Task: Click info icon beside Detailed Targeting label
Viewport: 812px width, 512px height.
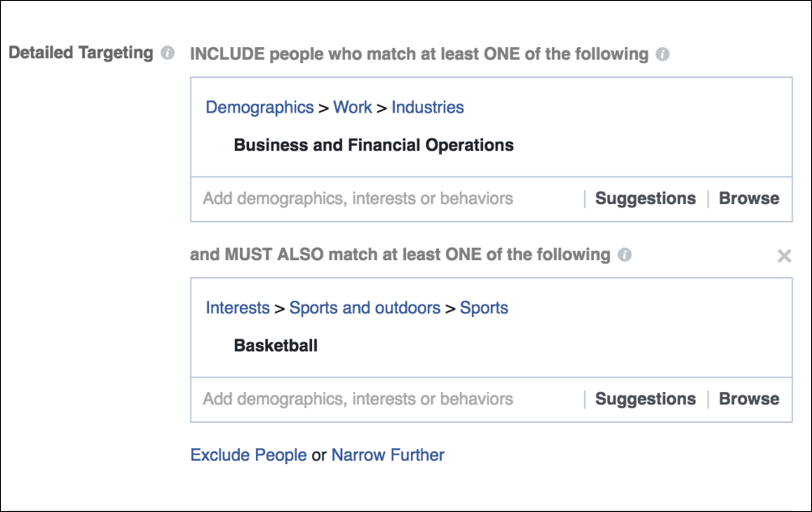Action: point(168,53)
